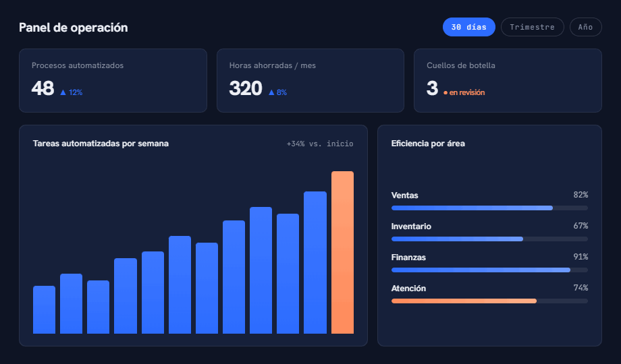Click the Cuellos de botella value 3
The image size is (621, 364).
[x=432, y=88]
